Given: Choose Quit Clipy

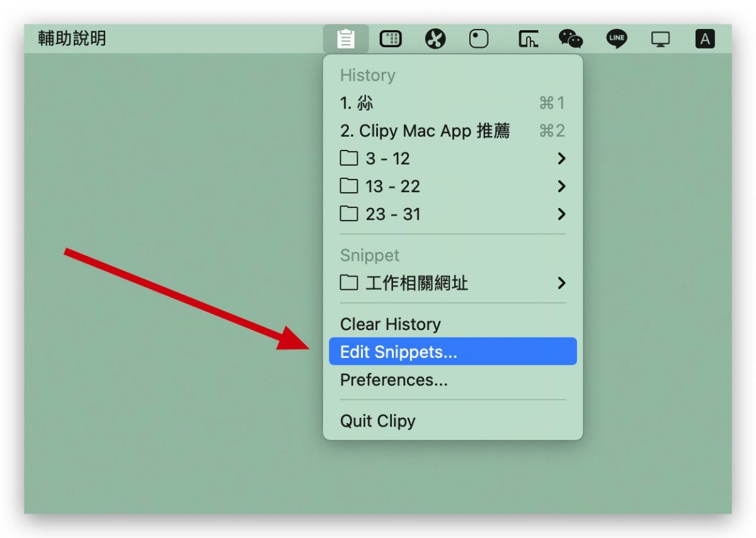Looking at the screenshot, I should (x=452, y=421).
